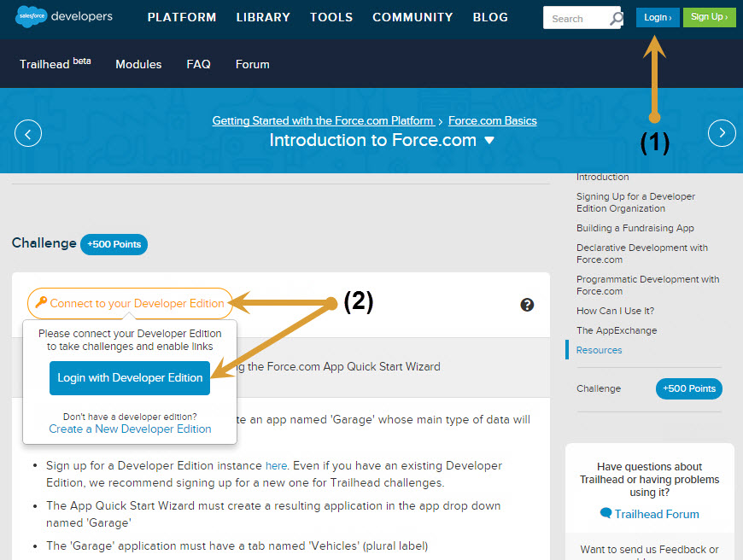
Task: Open the Forum tab
Action: point(253,64)
